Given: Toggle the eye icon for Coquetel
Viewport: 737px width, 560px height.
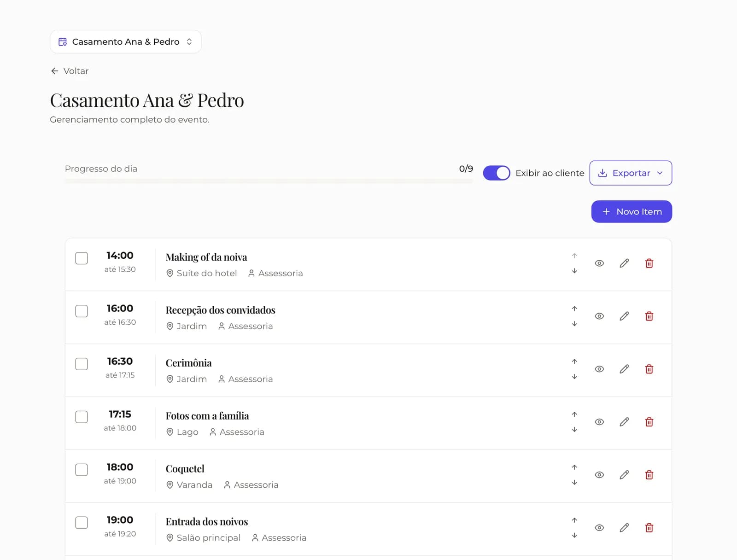Looking at the screenshot, I should (x=599, y=475).
